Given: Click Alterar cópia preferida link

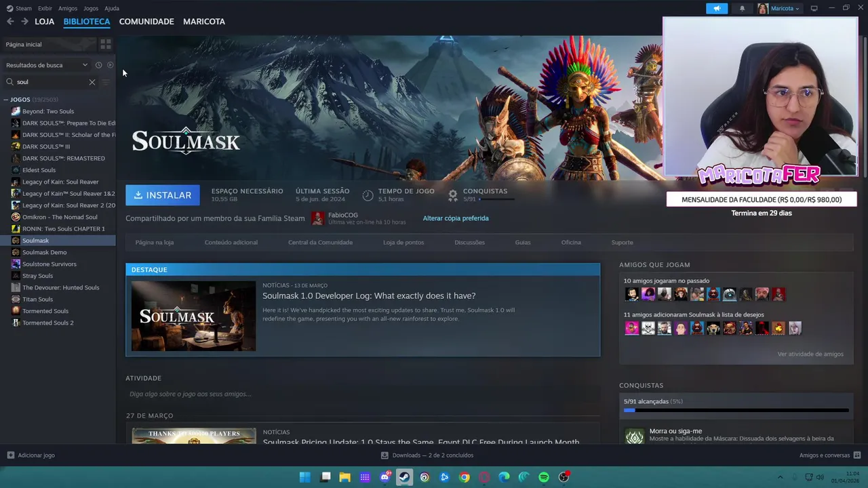Looking at the screenshot, I should click(456, 218).
